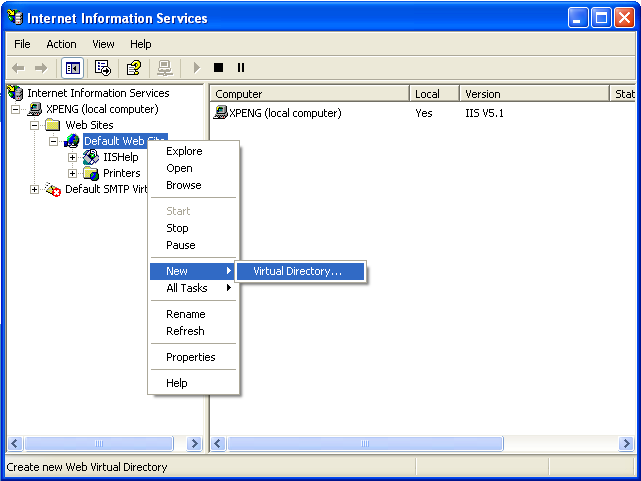Open the Help question-mark toolbar icon
Screen dimensions: 641x481
coord(134,68)
